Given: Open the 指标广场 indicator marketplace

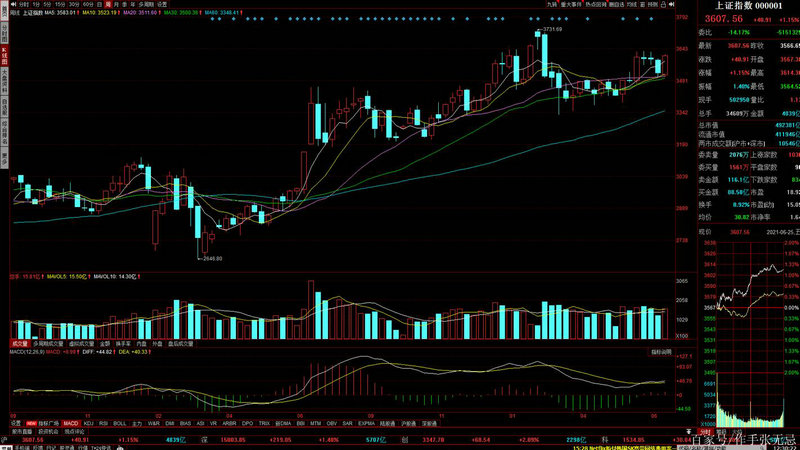Looking at the screenshot, I should (x=48, y=424).
